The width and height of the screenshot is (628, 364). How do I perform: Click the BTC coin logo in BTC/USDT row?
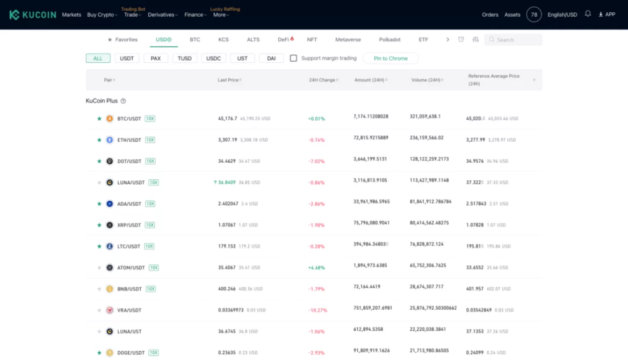[111, 119]
